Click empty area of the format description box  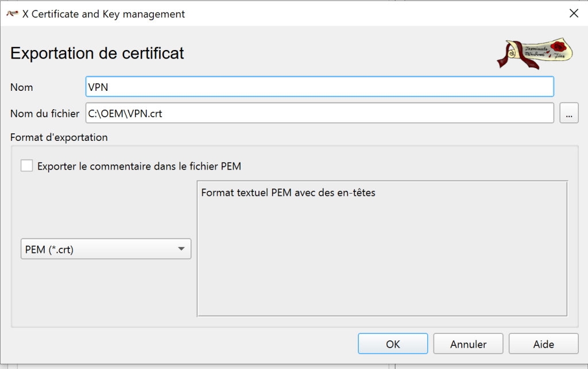coord(382,264)
